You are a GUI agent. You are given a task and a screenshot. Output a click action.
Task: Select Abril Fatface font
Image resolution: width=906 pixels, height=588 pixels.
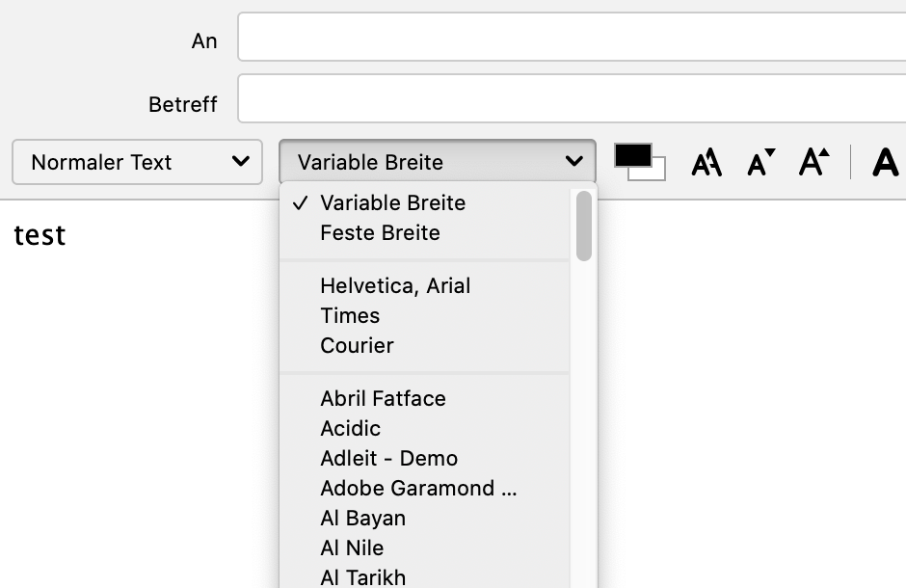coord(383,399)
